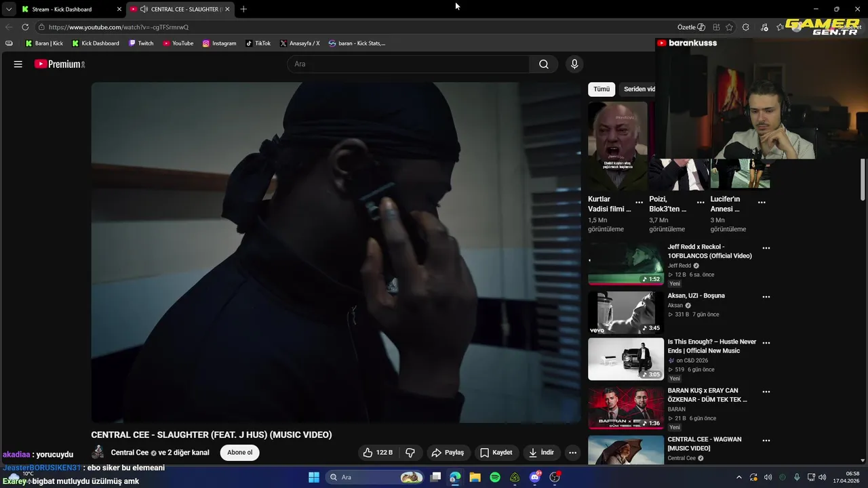Start voice search with the microphone icon
The width and height of the screenshot is (868, 488).
(574, 64)
